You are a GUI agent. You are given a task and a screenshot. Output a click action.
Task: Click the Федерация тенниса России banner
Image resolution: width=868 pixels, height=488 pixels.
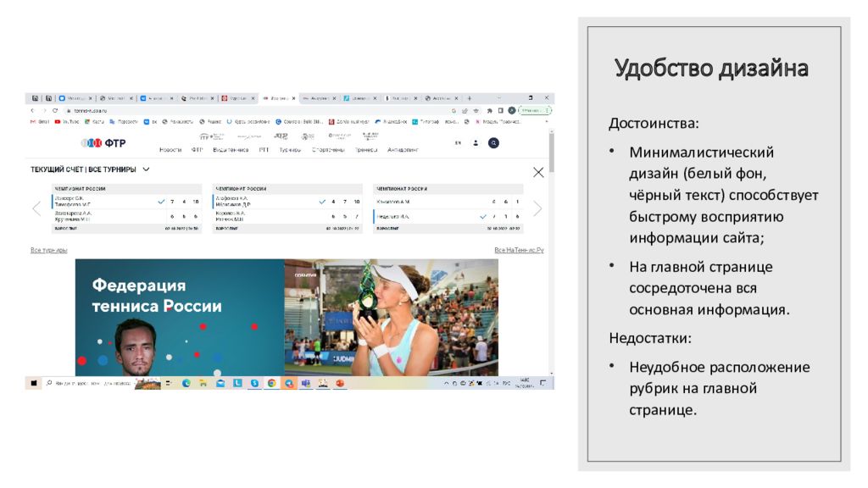(x=180, y=318)
